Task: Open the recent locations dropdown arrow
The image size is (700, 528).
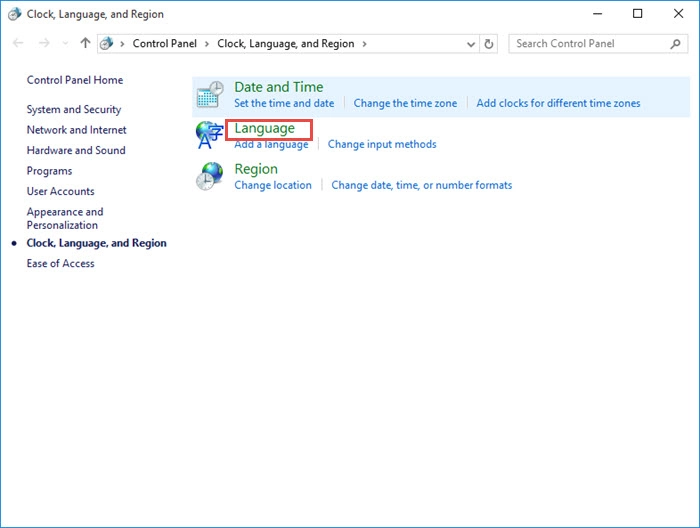Action: pyautogui.click(x=66, y=43)
